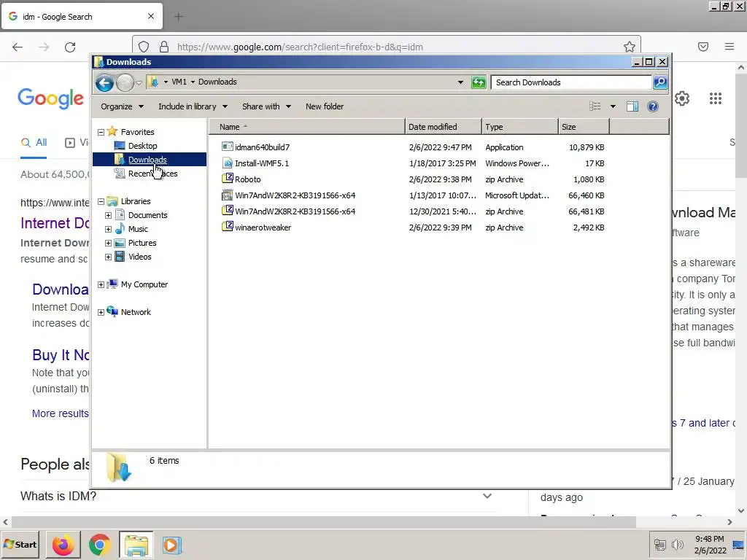Screen dimensions: 747x560
Task: Click the green refresh button beside address path
Action: click(479, 82)
